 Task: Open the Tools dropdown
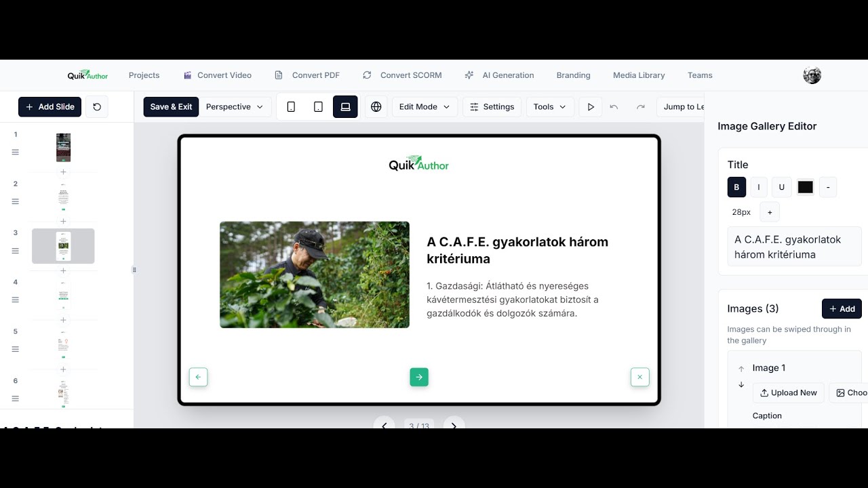pyautogui.click(x=550, y=107)
